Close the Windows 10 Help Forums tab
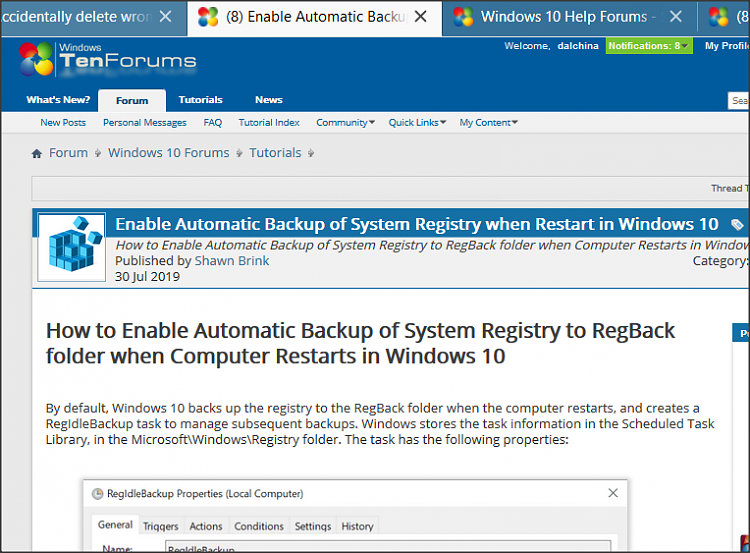 coord(675,17)
